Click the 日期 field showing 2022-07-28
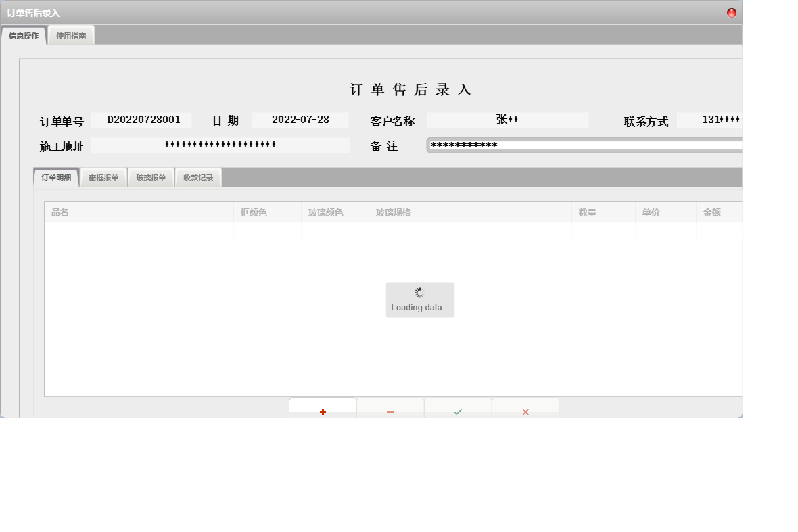This screenshot has height=532, width=798. click(x=300, y=120)
